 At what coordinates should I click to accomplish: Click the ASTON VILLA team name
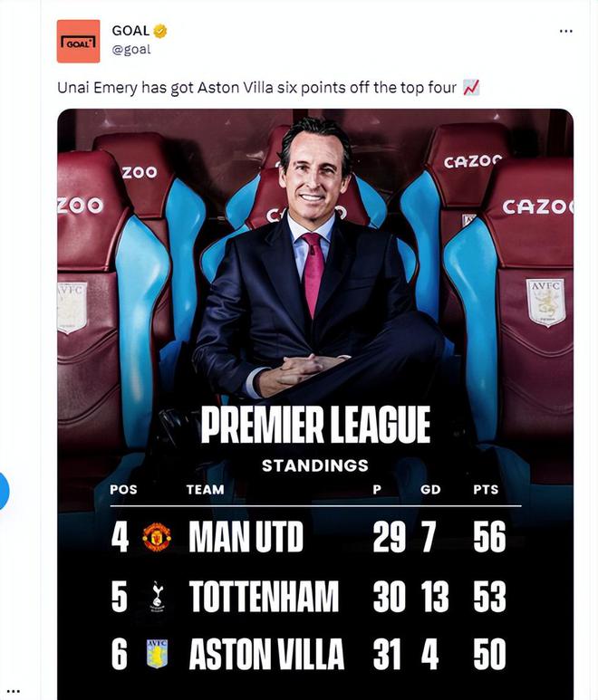tap(266, 655)
